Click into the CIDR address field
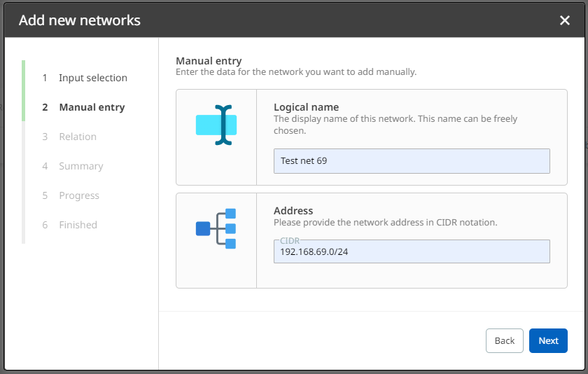Viewport: 588px width, 374px height. click(412, 251)
